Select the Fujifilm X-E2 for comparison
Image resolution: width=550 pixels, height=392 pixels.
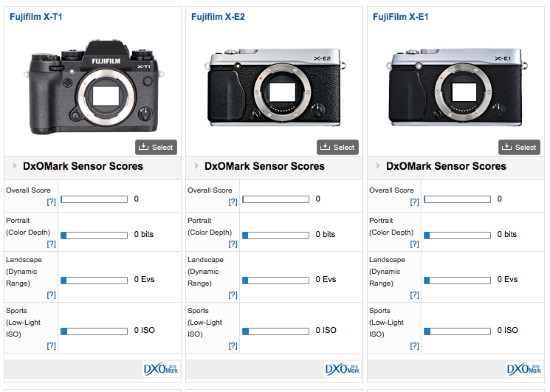click(338, 147)
